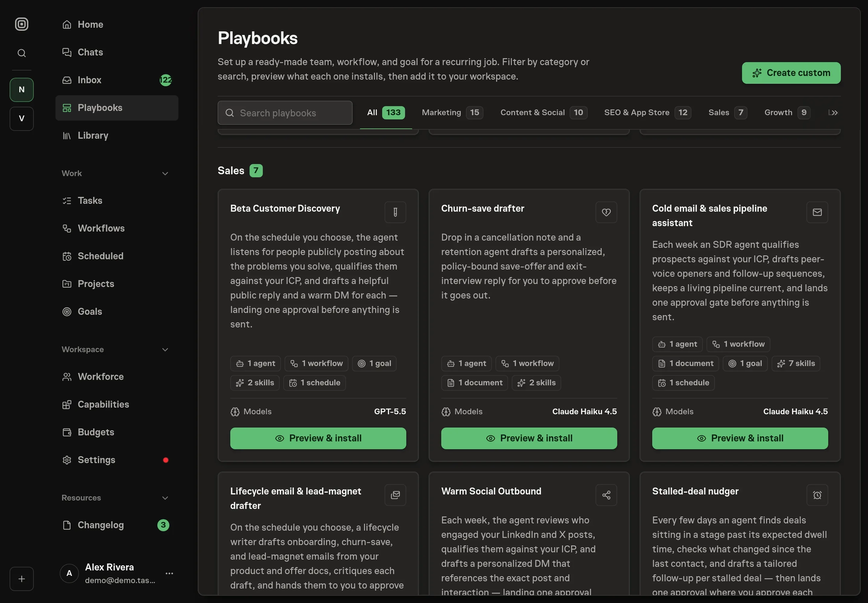
Task: Click the Models brain icon on Churn-save drafter
Action: click(x=446, y=412)
